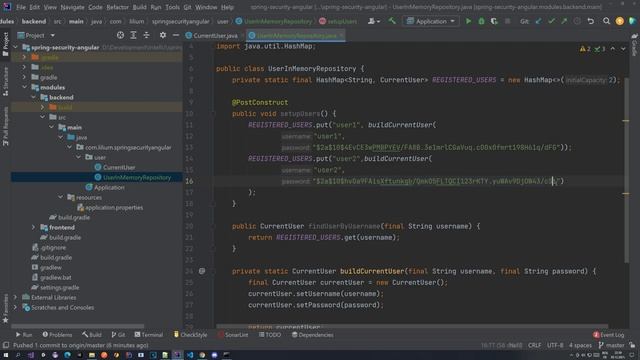Update project from Git
This screenshot has height=360, width=640.
[538, 21]
